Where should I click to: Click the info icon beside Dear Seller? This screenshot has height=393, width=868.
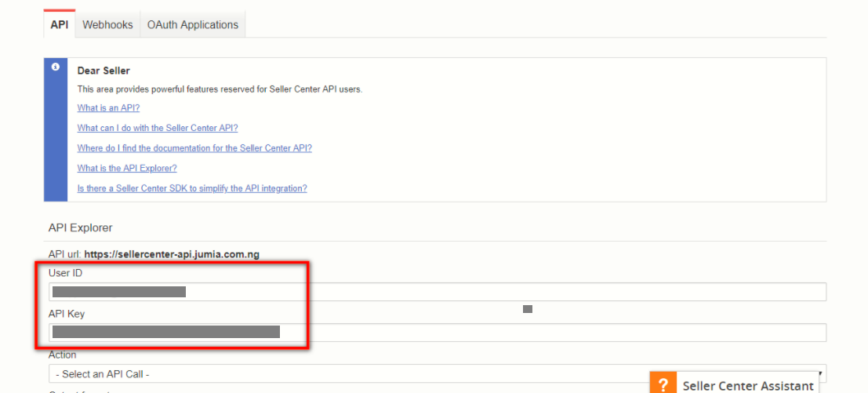tap(56, 67)
